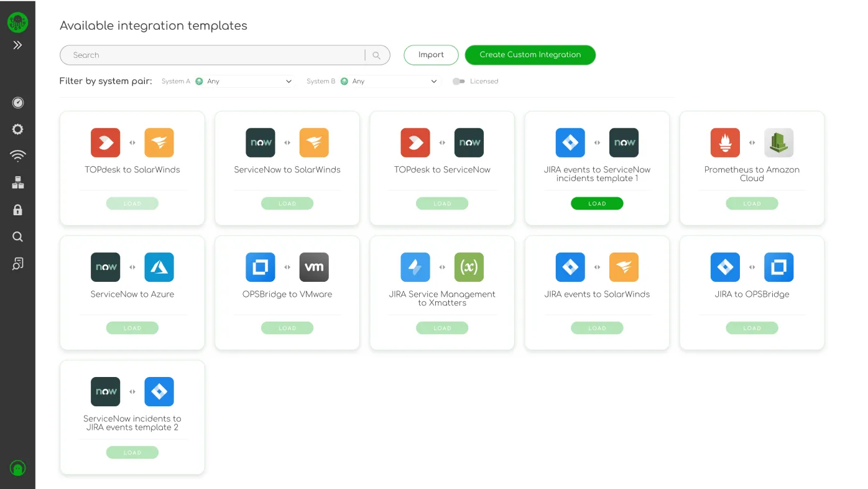The image size is (868, 489).
Task: Click the JIRA icon on JIRA events to SolarWinds card
Action: (570, 267)
